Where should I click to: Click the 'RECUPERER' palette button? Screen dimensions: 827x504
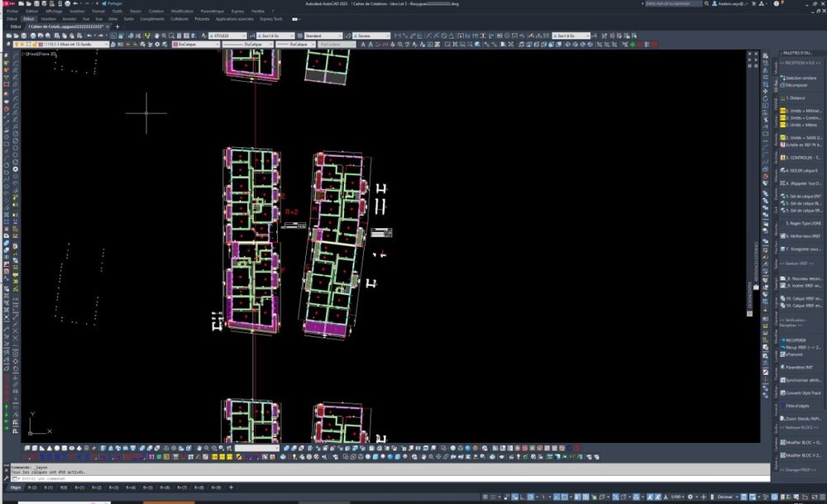pyautogui.click(x=796, y=340)
